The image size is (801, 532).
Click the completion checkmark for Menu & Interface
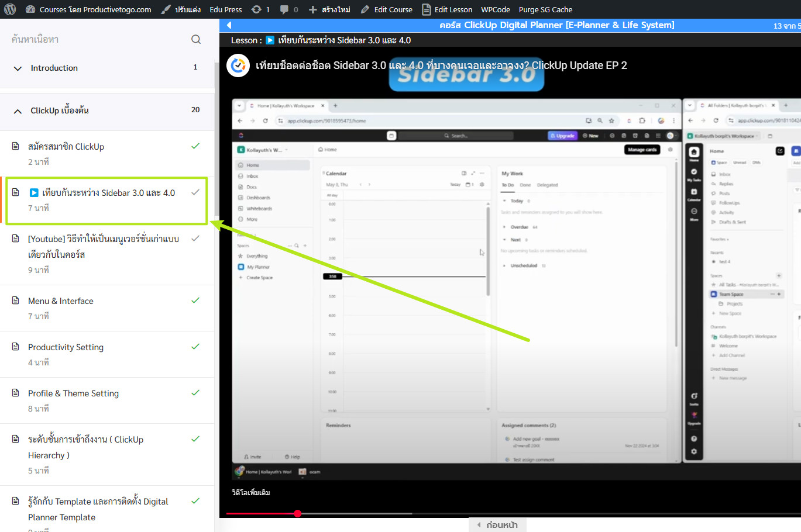pos(195,300)
